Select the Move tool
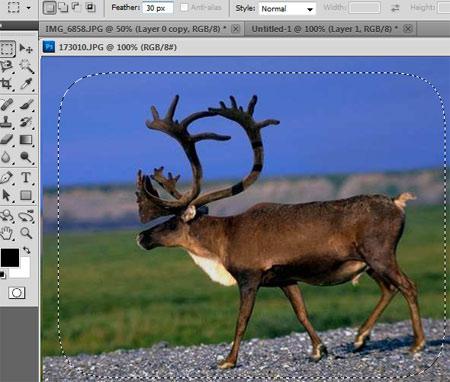 pyautogui.click(x=26, y=49)
